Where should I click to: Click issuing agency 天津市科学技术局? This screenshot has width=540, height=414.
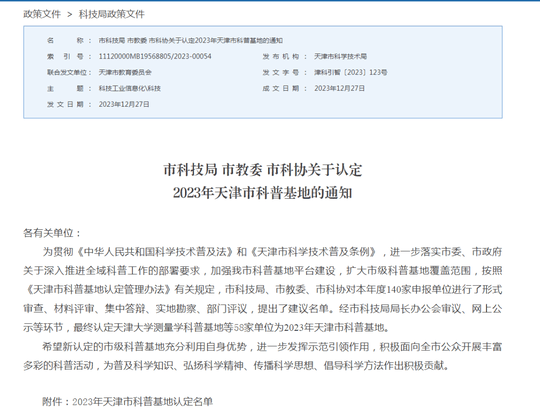(340, 56)
